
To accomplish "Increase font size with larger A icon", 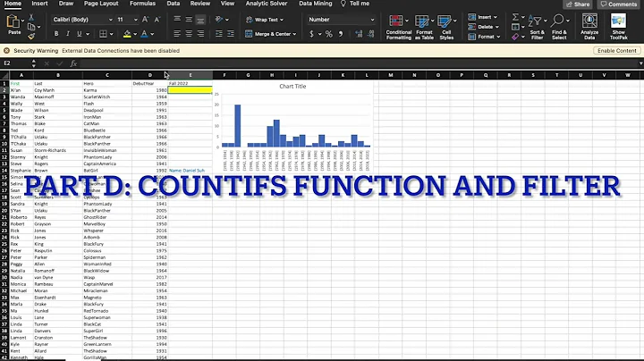I will pos(145,20).
